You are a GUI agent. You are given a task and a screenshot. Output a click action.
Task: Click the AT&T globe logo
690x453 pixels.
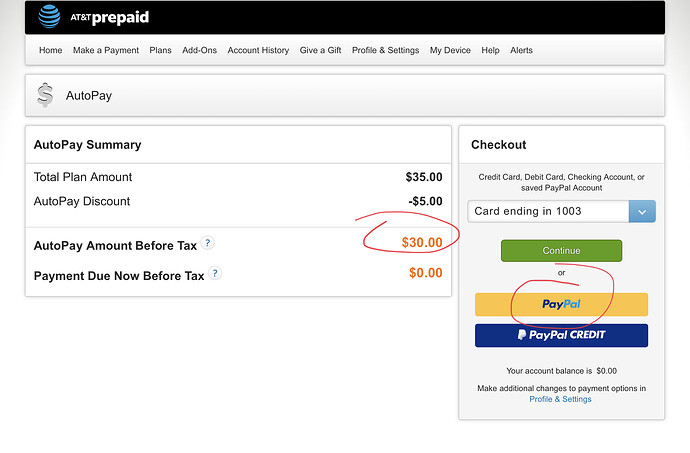48,16
